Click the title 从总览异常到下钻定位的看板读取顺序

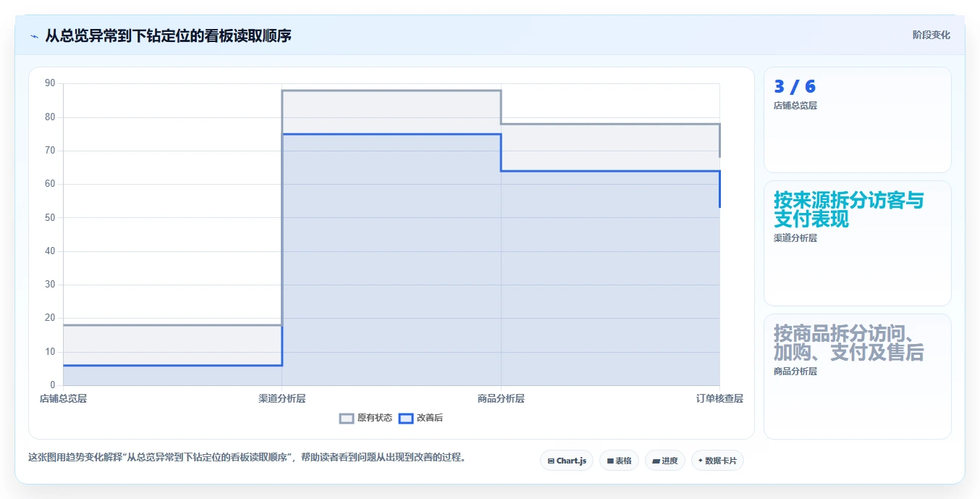coord(169,35)
